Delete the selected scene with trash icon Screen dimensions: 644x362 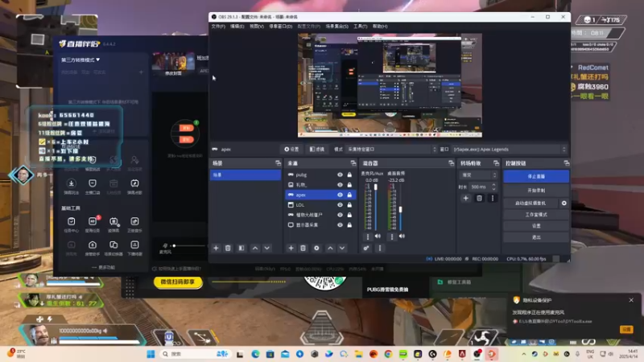(228, 248)
